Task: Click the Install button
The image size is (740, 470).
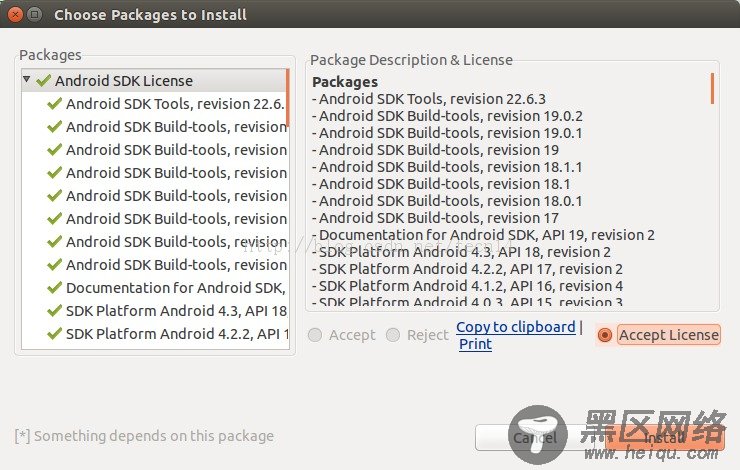Action: [x=664, y=438]
